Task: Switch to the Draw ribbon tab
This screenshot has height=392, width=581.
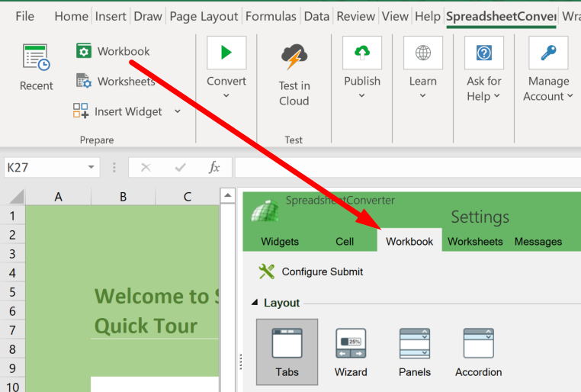Action: pyautogui.click(x=148, y=16)
